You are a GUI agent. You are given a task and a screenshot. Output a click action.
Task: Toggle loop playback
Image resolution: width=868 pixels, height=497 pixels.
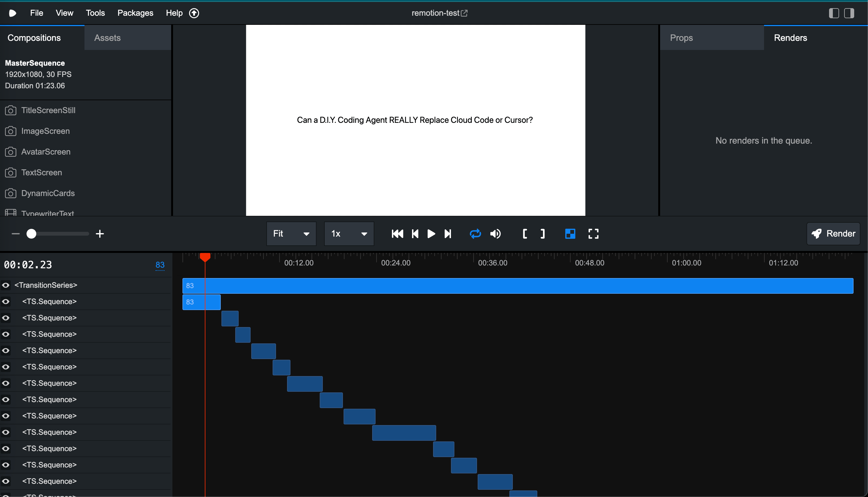point(475,233)
